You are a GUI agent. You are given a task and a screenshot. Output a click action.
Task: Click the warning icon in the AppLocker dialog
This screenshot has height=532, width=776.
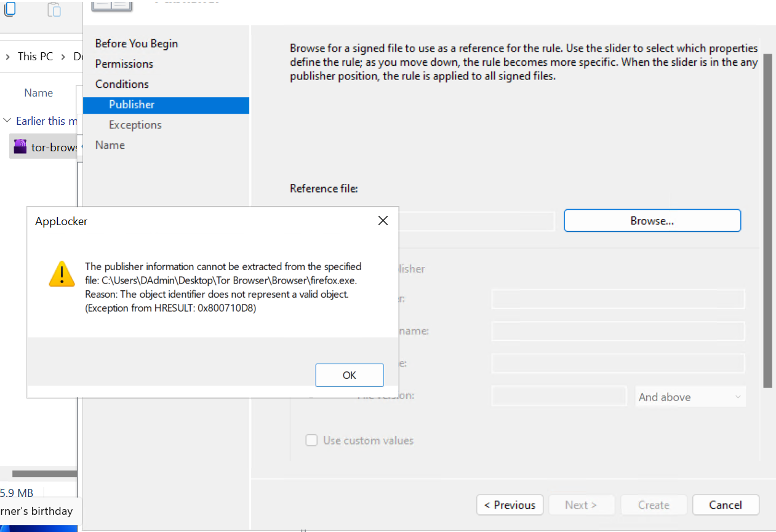(62, 275)
